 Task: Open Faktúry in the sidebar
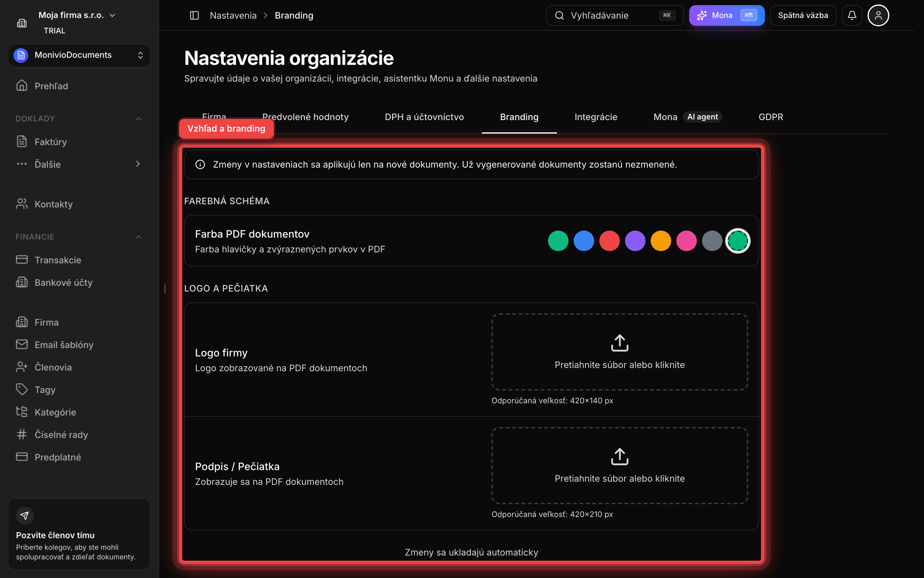(x=79, y=141)
